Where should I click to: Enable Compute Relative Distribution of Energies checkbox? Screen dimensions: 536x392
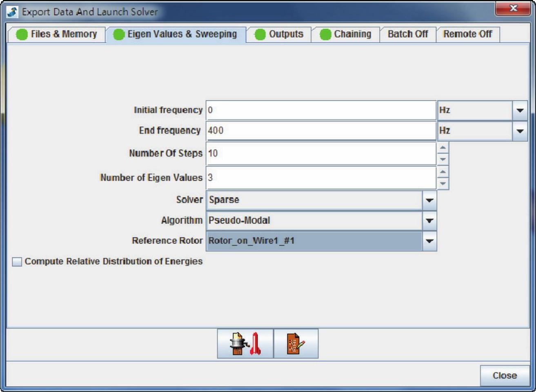pyautogui.click(x=17, y=262)
